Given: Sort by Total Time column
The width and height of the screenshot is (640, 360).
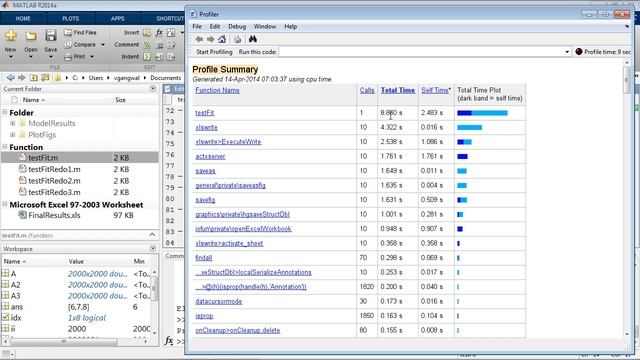Looking at the screenshot, I should coord(398,90).
